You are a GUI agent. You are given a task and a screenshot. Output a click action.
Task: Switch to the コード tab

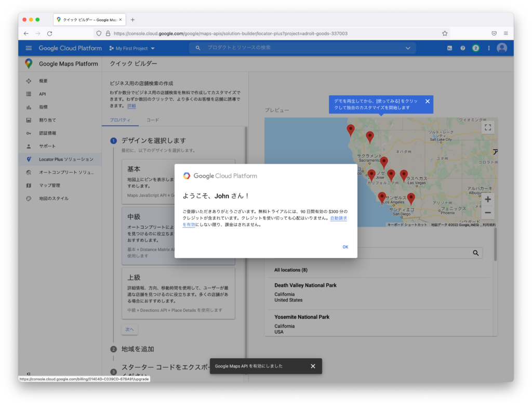[x=153, y=120]
